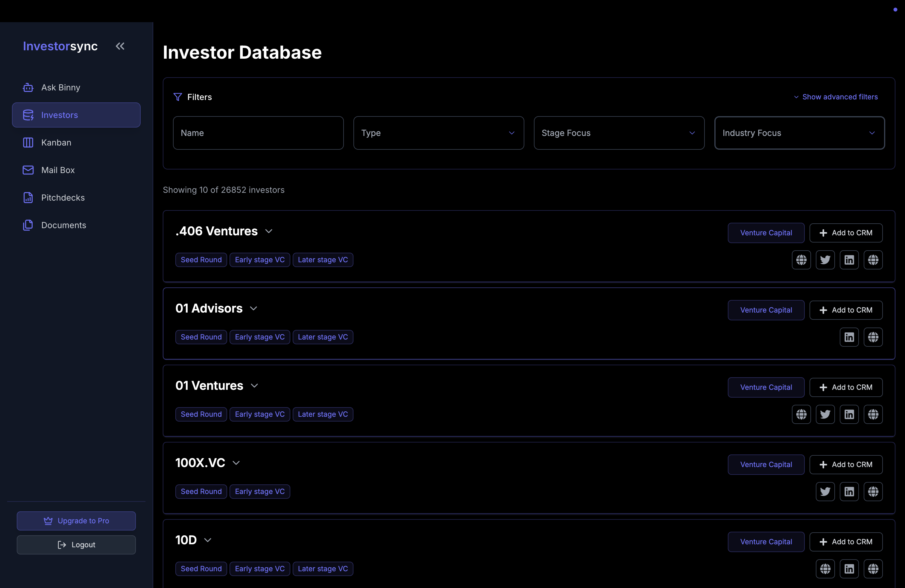Expand details for 01 Ventures

(254, 385)
